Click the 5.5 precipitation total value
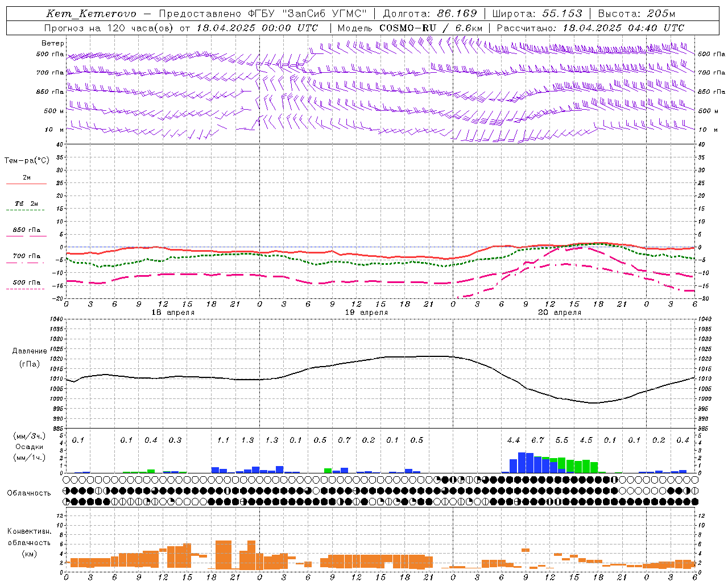 click(562, 440)
